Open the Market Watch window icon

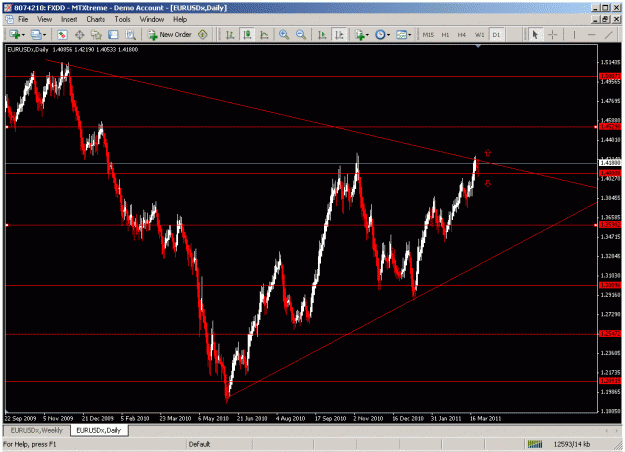click(x=62, y=35)
